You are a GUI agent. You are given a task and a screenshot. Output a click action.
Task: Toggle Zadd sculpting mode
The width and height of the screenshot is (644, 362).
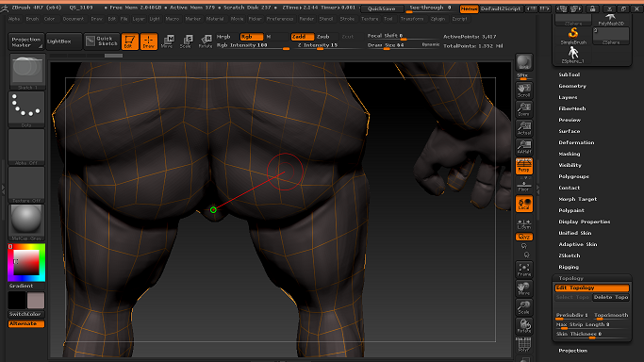pyautogui.click(x=303, y=37)
